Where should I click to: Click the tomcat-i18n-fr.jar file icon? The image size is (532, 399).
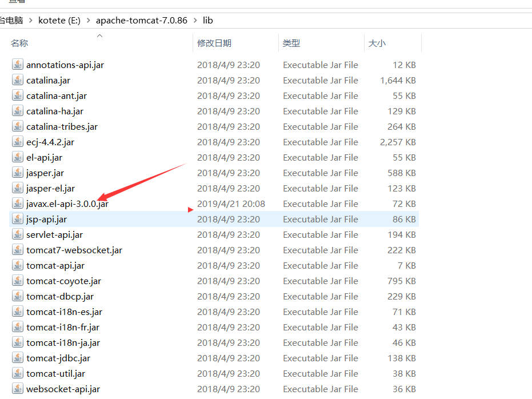coord(18,327)
